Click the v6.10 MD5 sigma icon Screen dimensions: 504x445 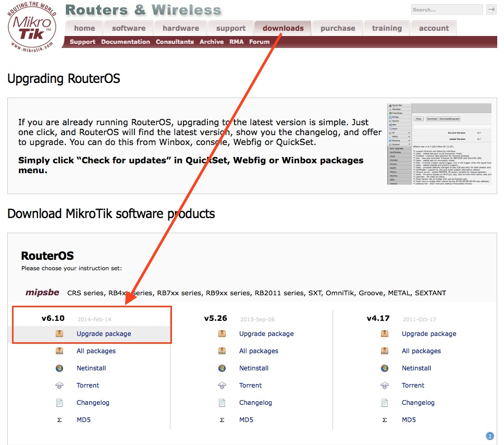(59, 419)
